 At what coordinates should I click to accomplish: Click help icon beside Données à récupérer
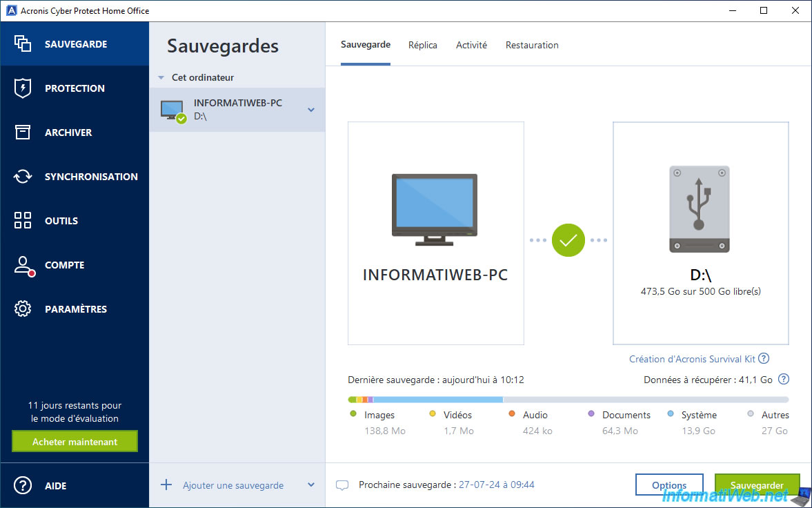click(x=783, y=380)
